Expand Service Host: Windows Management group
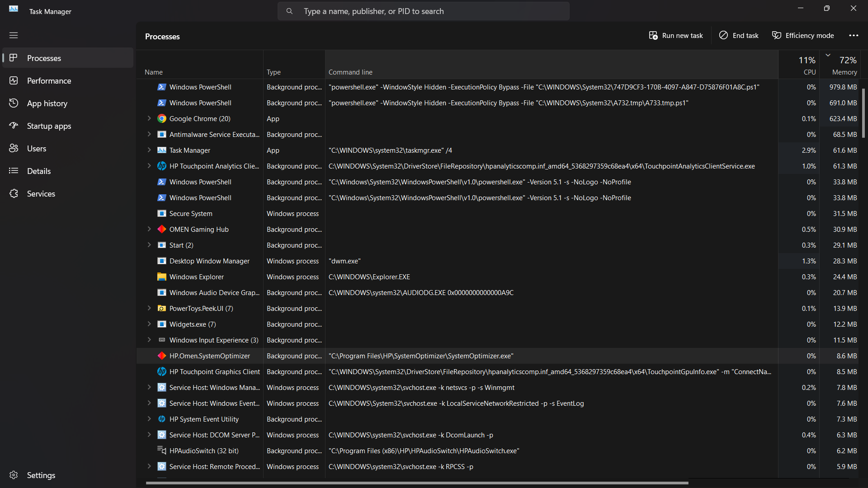The image size is (868, 488). (149, 387)
